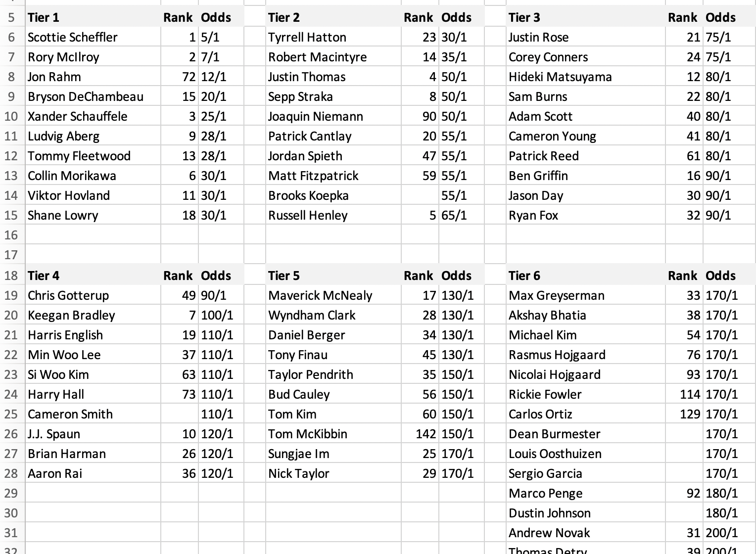
Task: Select row 28 header
Action: pyautogui.click(x=11, y=473)
